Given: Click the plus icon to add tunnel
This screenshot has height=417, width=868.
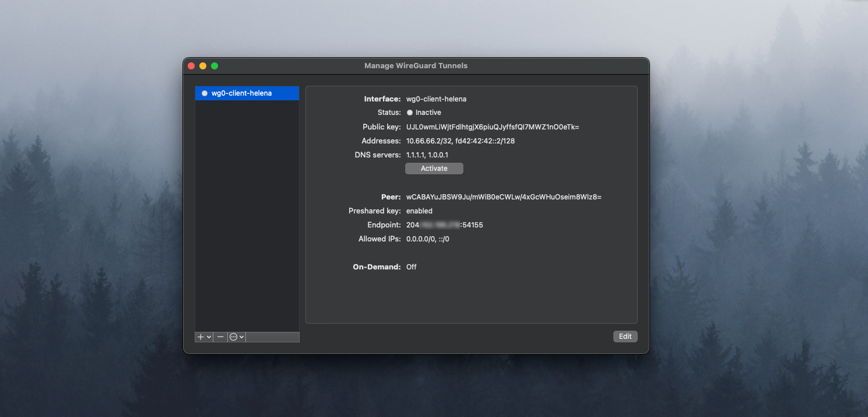Looking at the screenshot, I should (x=201, y=337).
